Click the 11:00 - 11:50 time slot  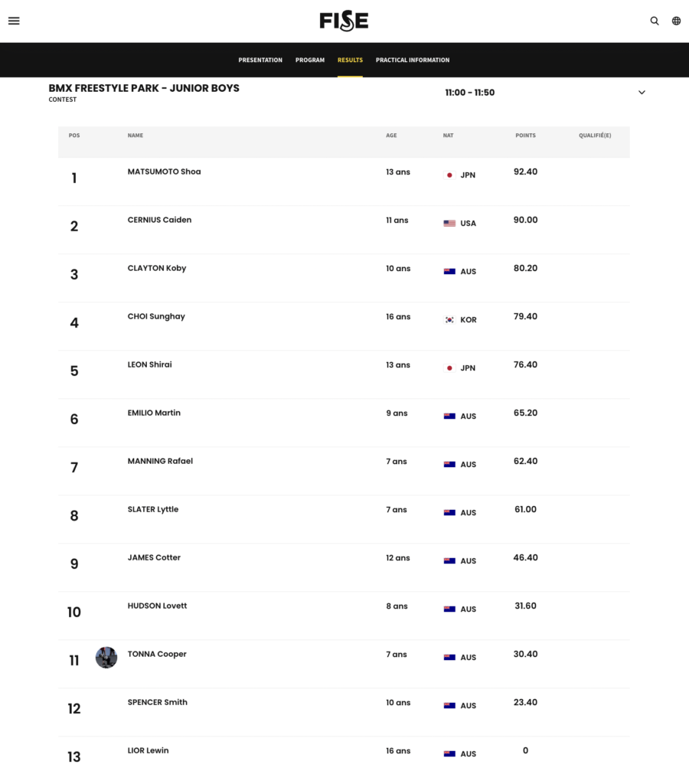[469, 93]
